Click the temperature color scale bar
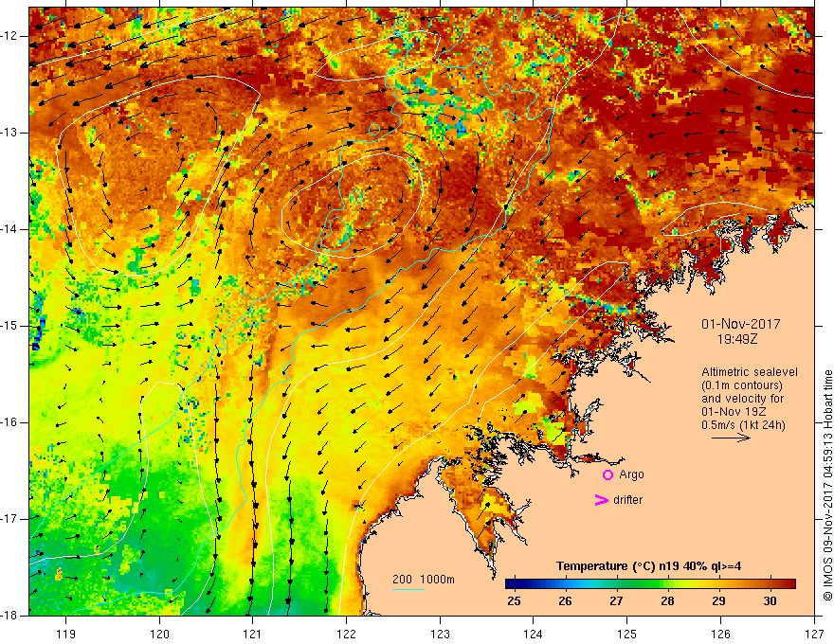 pyautogui.click(x=650, y=584)
